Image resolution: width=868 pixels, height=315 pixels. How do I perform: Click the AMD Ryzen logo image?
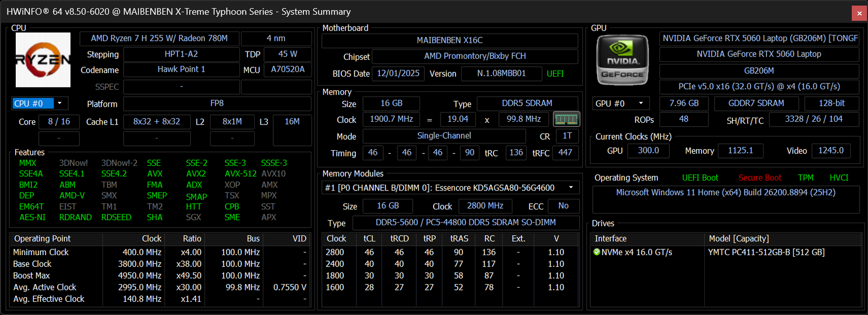point(43,60)
